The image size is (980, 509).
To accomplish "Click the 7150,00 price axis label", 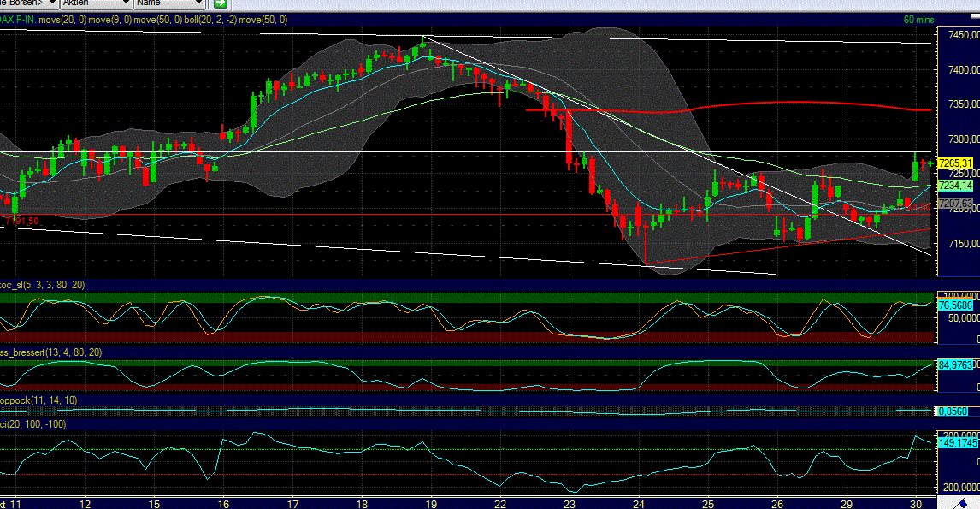I will [x=964, y=243].
